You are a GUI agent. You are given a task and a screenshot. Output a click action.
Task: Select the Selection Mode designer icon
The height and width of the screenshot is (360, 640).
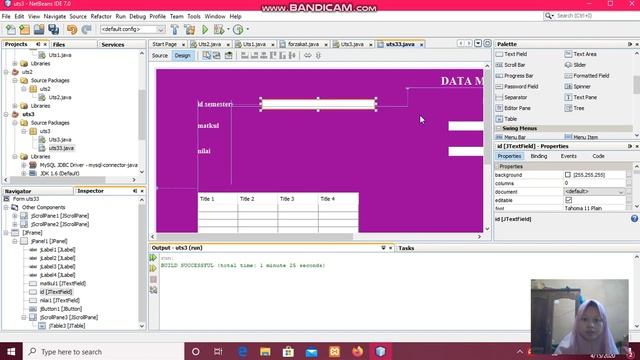(207, 56)
